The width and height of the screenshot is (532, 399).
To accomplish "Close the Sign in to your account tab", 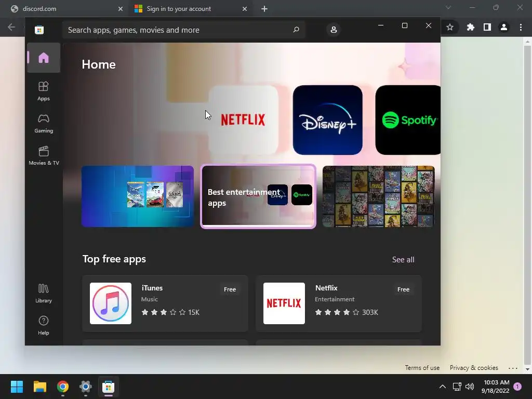I will point(245,9).
